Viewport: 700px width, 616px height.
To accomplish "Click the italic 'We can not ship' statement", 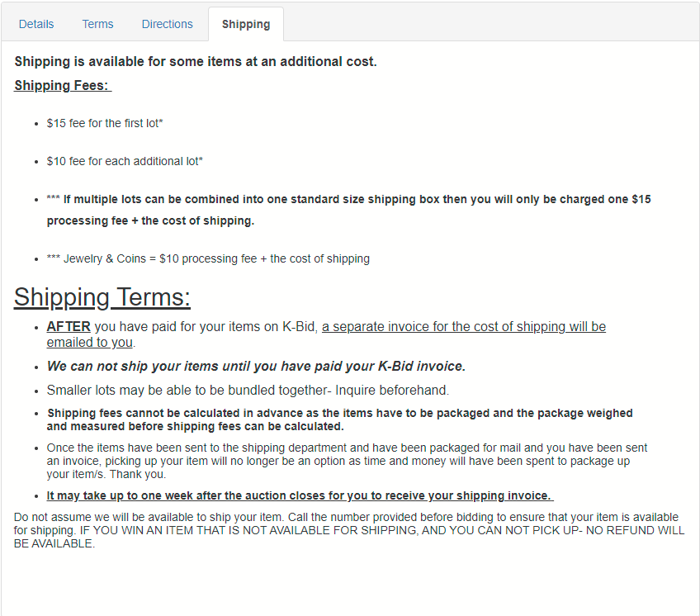I will point(256,367).
